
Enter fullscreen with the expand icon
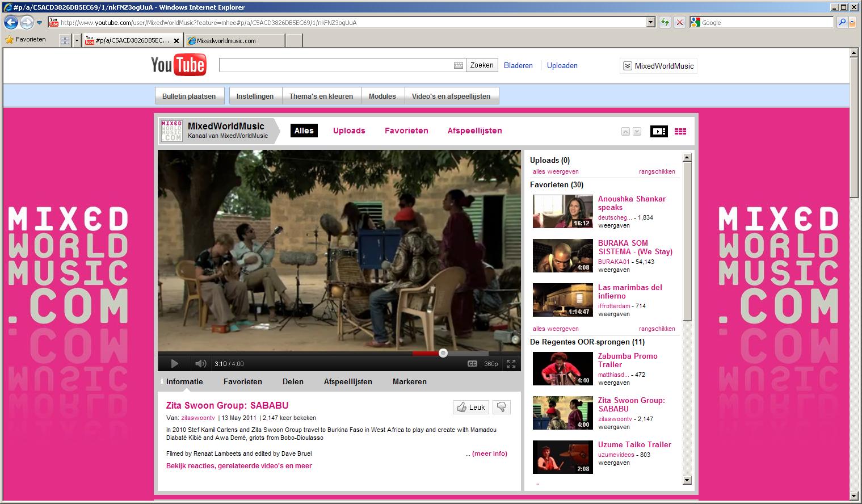511,364
